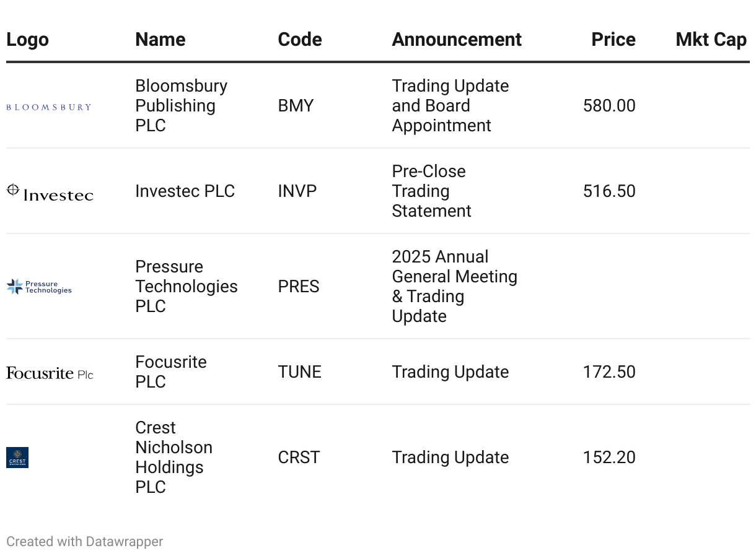Sort table by Name column header
The width and height of the screenshot is (756, 556).
coord(160,40)
